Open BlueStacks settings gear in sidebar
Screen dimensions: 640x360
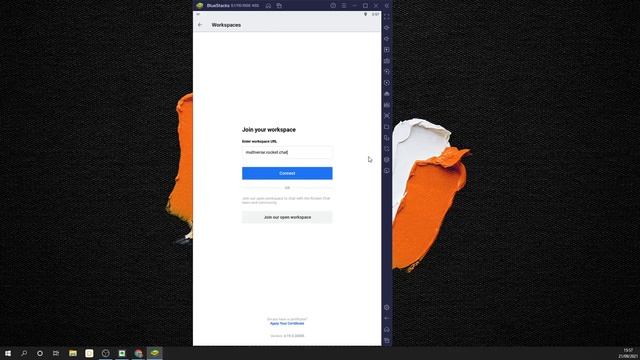387,307
